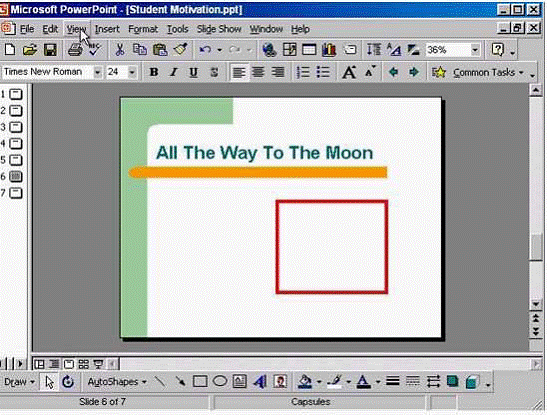Click the Insert Chart icon
The width and height of the screenshot is (547, 415).
329,50
